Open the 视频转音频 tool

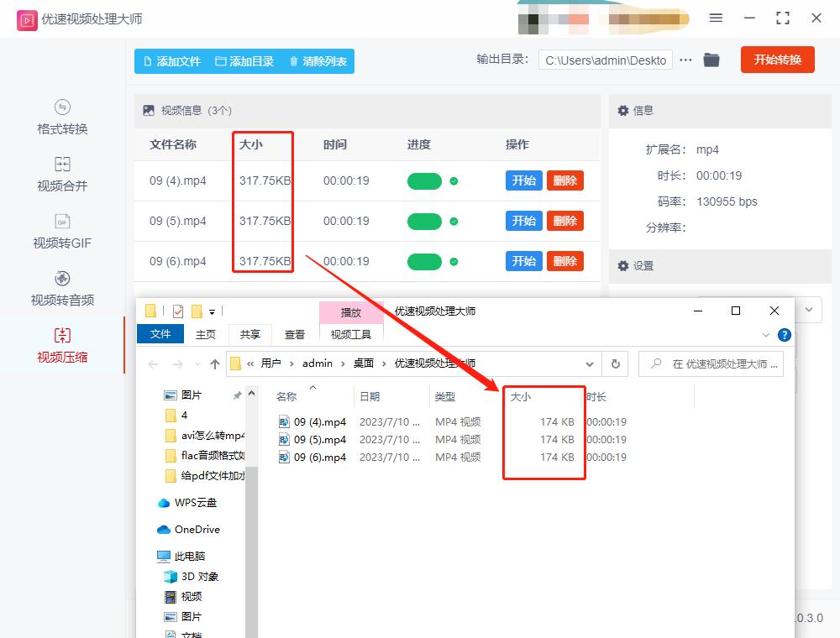pyautogui.click(x=63, y=289)
